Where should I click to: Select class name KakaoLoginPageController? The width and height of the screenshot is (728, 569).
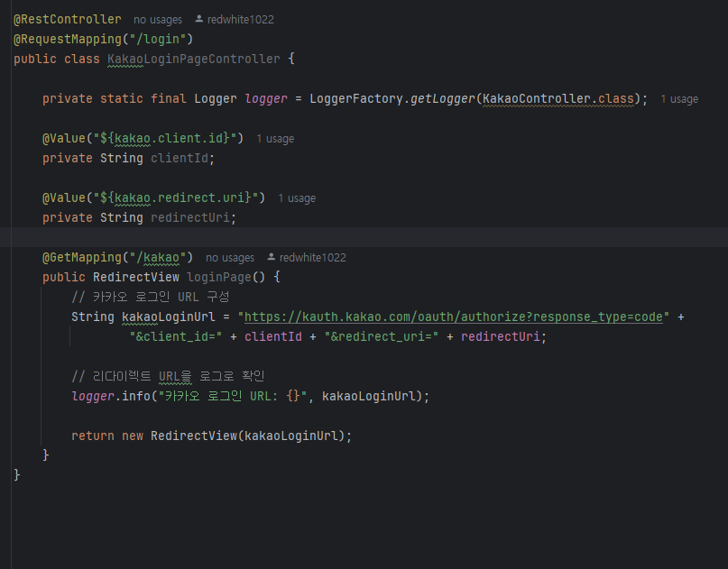194,59
